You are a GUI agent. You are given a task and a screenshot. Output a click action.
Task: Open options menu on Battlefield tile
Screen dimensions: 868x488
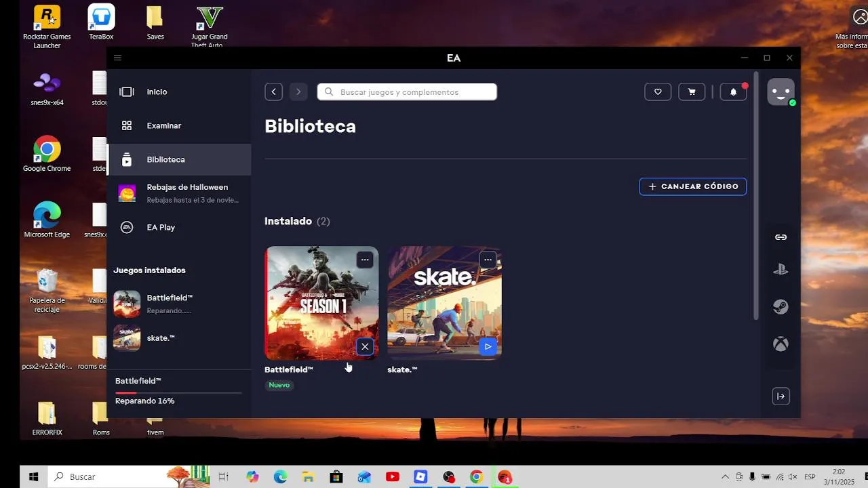[365, 260]
